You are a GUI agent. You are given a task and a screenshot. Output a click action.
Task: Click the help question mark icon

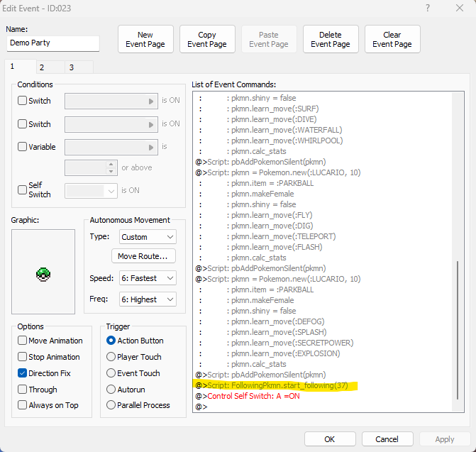pyautogui.click(x=427, y=8)
